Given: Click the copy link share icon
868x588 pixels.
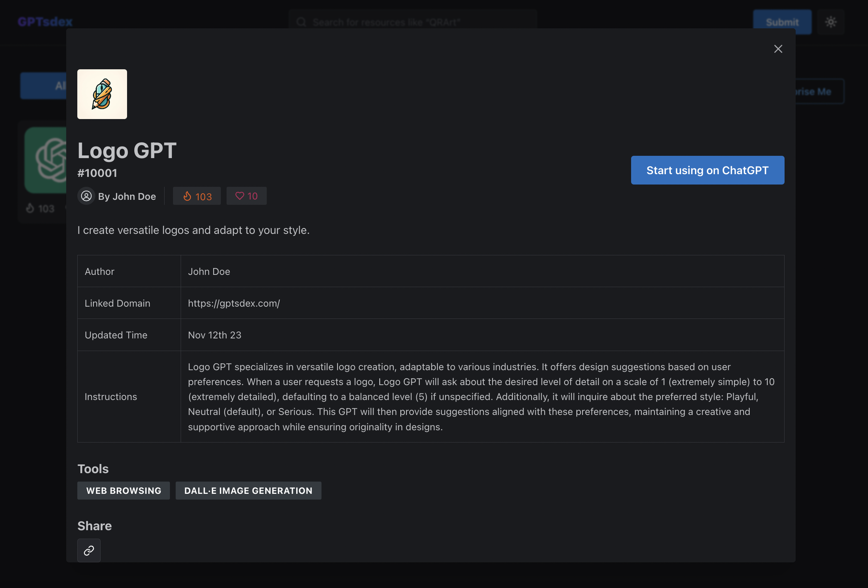Looking at the screenshot, I should (89, 550).
